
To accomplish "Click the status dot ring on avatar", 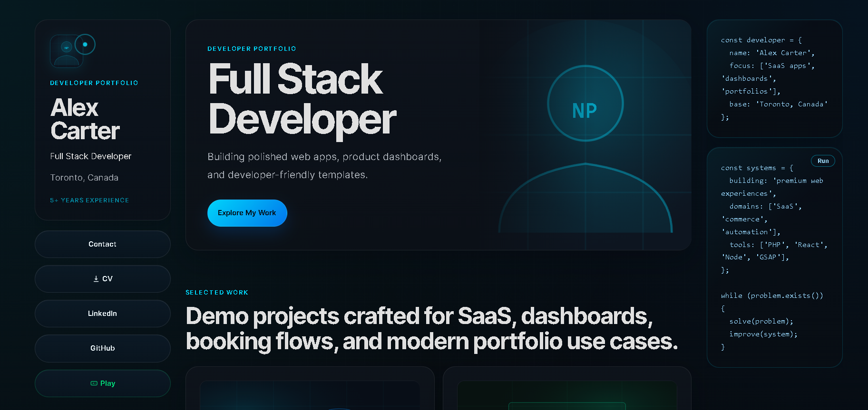I will click(85, 44).
